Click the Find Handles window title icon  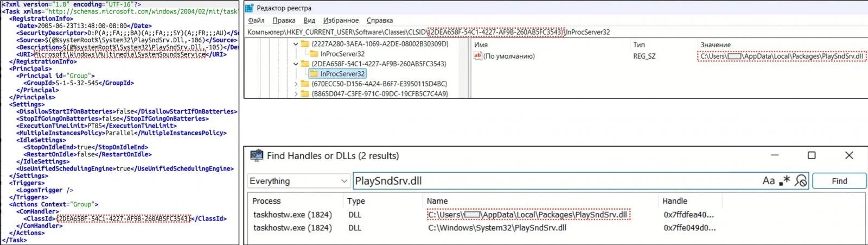pos(256,156)
